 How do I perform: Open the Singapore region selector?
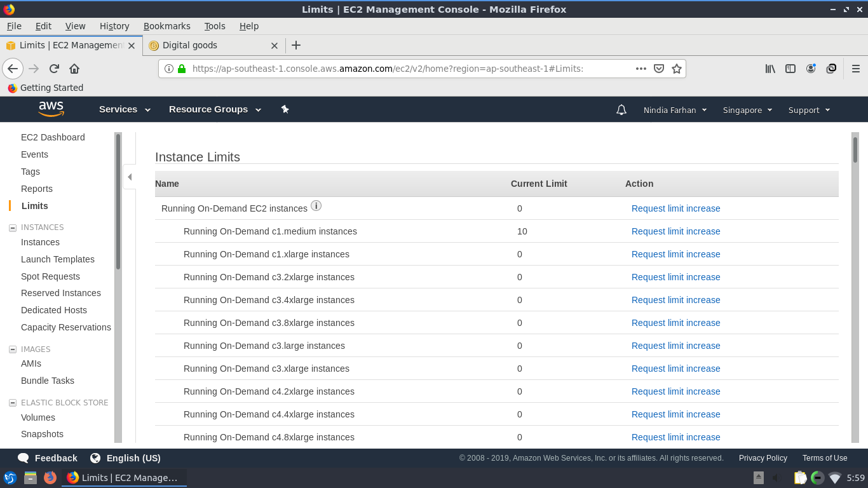pyautogui.click(x=747, y=110)
